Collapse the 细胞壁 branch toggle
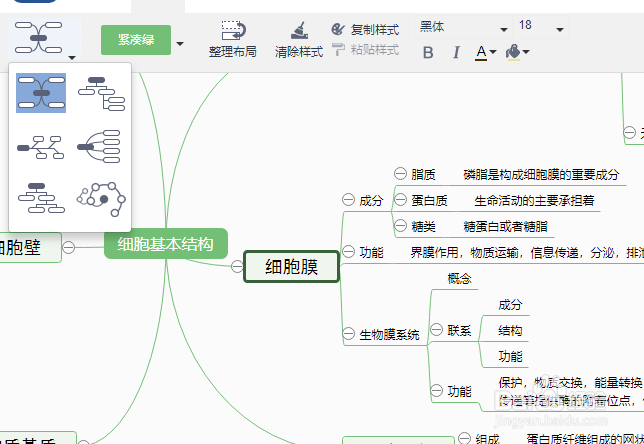 click(69, 248)
